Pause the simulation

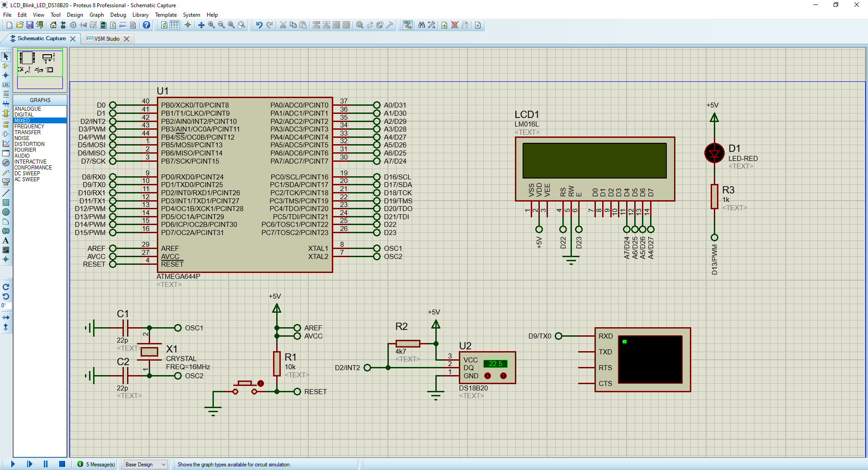pyautogui.click(x=46, y=464)
